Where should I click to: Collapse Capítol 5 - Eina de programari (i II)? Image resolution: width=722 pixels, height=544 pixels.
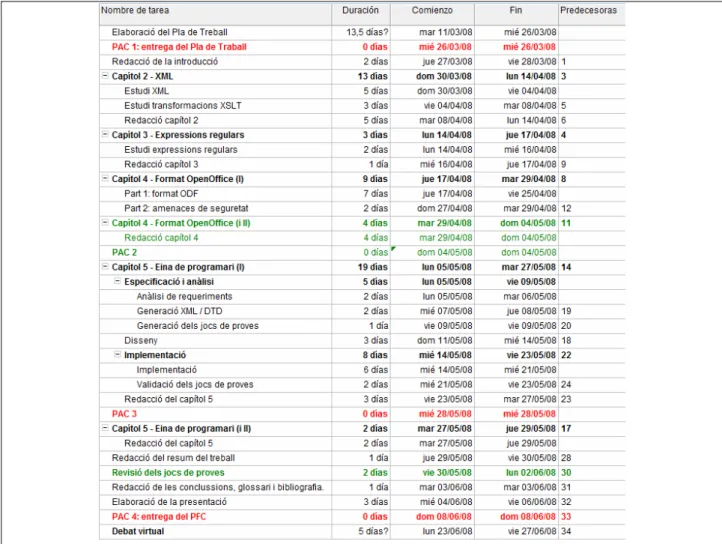coord(105,428)
